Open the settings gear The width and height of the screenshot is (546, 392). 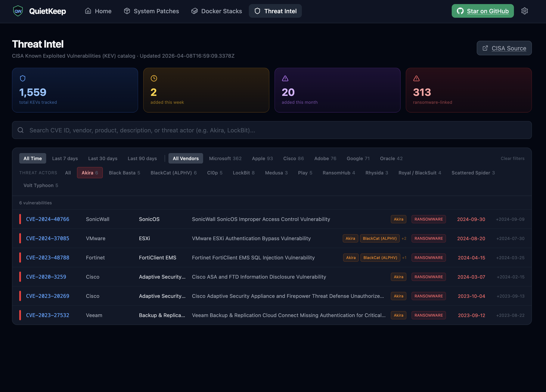pyautogui.click(x=525, y=11)
